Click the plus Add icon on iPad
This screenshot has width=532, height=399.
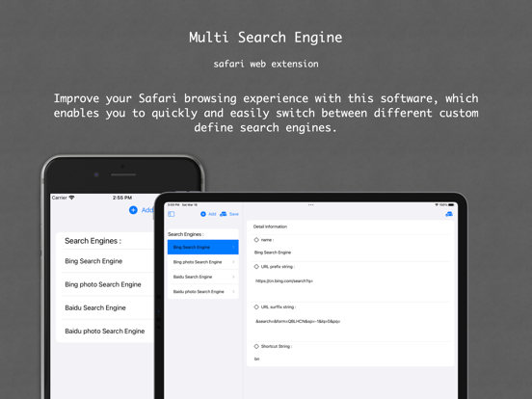pyautogui.click(x=203, y=214)
